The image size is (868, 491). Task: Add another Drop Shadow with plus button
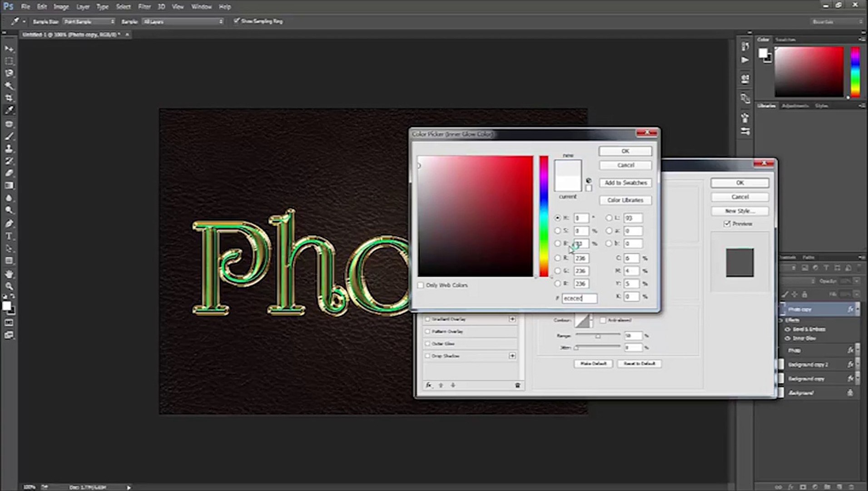[x=512, y=356]
